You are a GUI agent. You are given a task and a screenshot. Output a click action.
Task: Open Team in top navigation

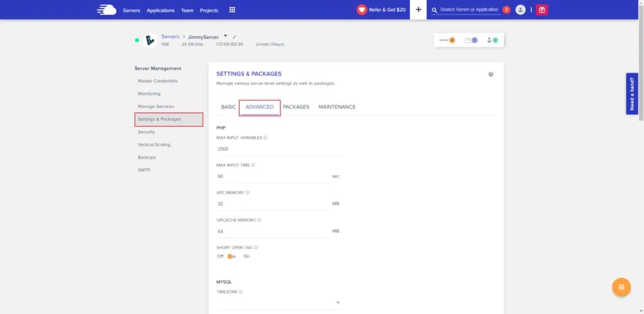187,10
